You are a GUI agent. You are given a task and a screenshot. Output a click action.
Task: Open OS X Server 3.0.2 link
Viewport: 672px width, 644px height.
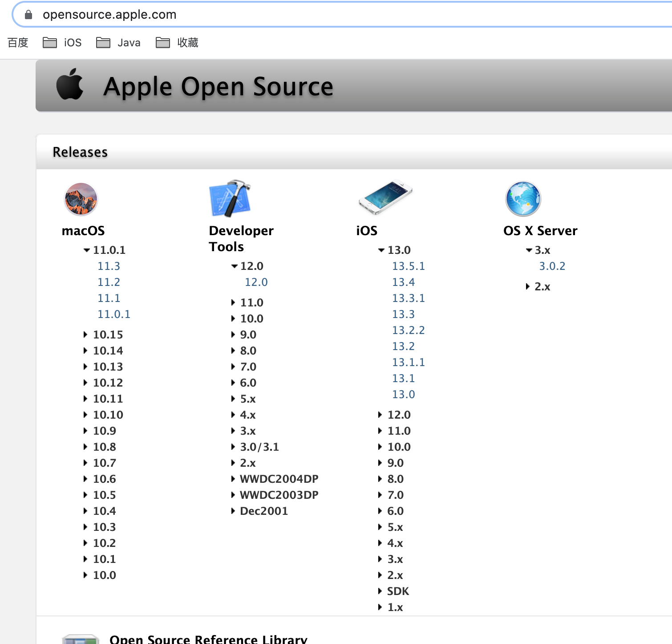pyautogui.click(x=552, y=266)
